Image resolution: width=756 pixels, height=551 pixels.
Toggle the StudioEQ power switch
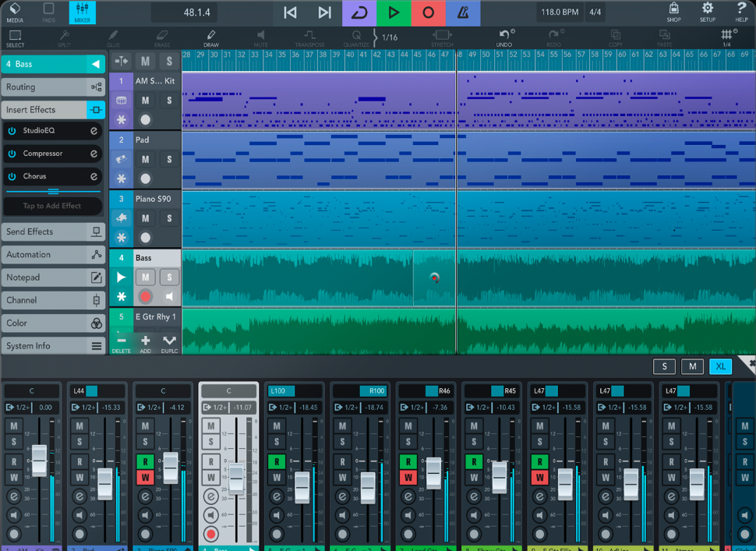[x=12, y=131]
